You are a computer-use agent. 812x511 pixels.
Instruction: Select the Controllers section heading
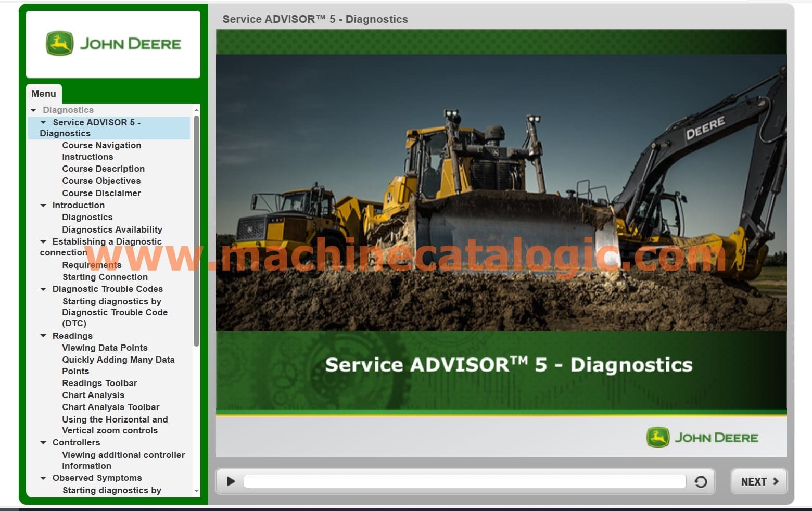tap(76, 442)
